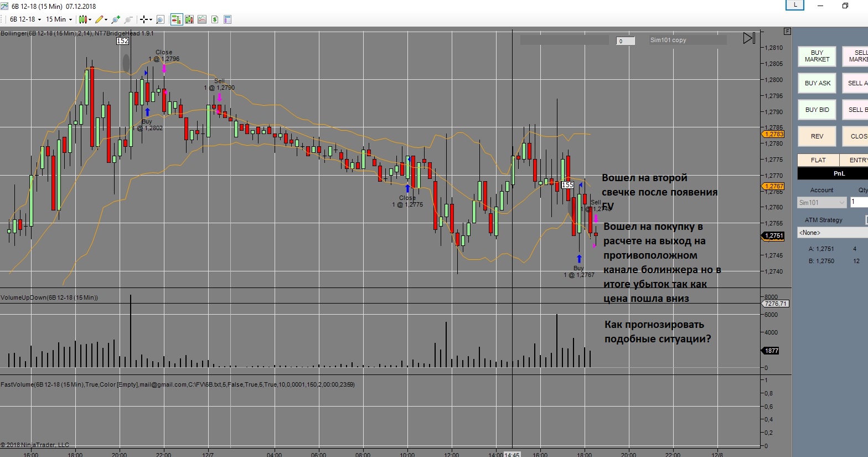Image resolution: width=868 pixels, height=457 pixels.
Task: Click the REV reverse position button
Action: [x=817, y=136]
